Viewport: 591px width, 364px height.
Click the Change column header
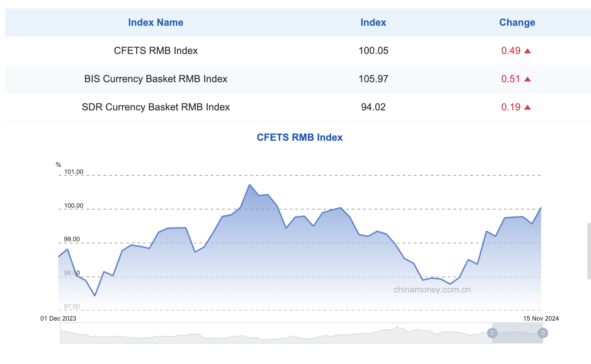click(x=517, y=23)
